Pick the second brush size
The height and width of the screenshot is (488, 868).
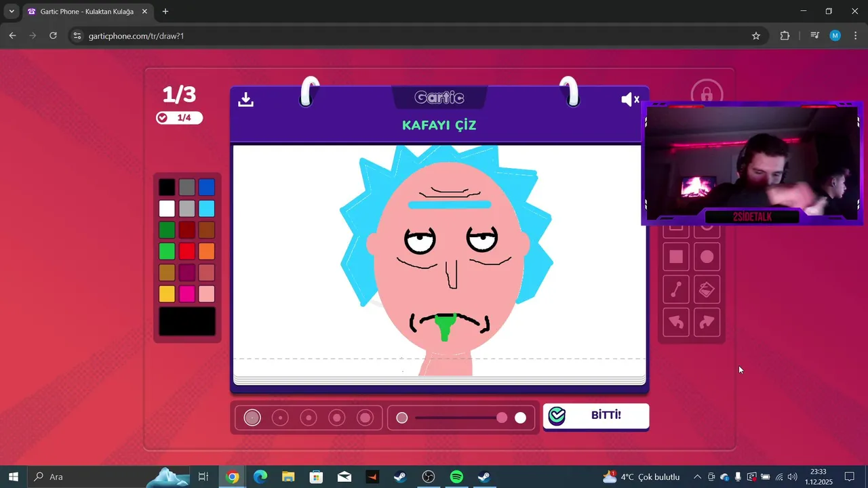tap(280, 418)
